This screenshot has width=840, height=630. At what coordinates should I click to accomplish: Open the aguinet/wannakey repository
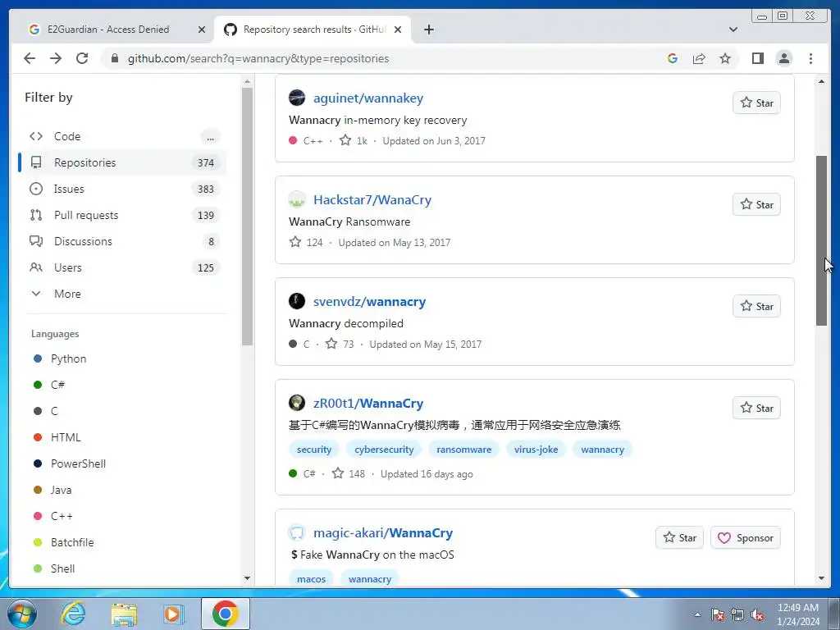click(x=368, y=98)
